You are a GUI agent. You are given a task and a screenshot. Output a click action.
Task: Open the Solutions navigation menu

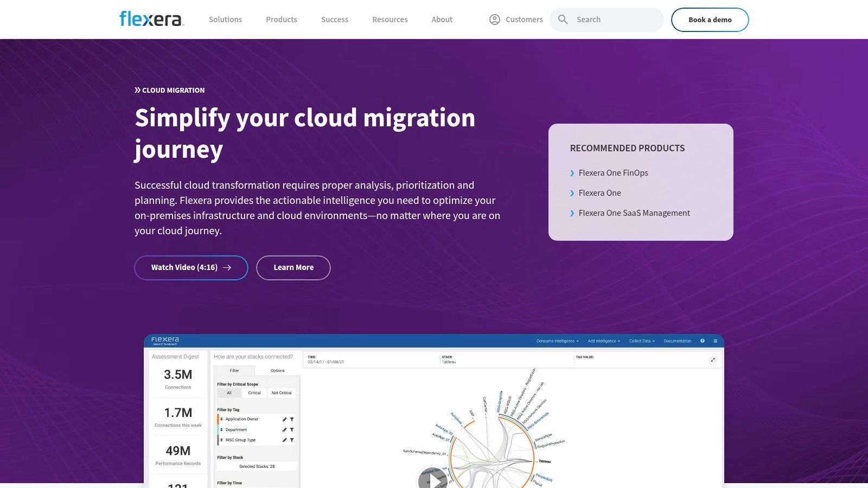[x=225, y=20]
